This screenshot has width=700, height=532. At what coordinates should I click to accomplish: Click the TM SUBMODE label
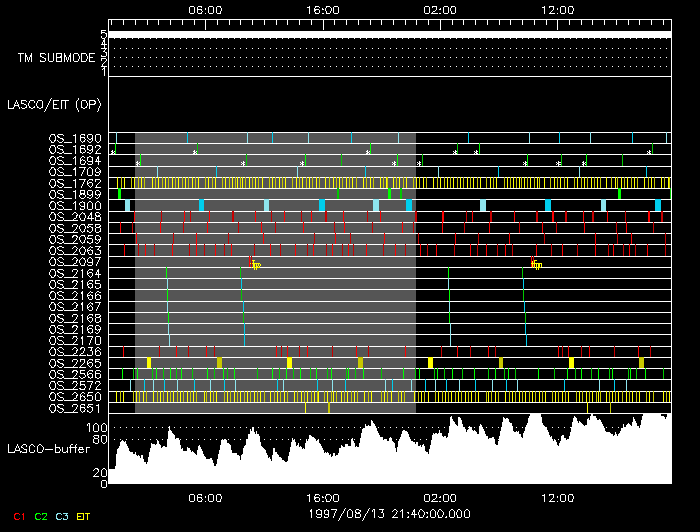click(x=56, y=58)
